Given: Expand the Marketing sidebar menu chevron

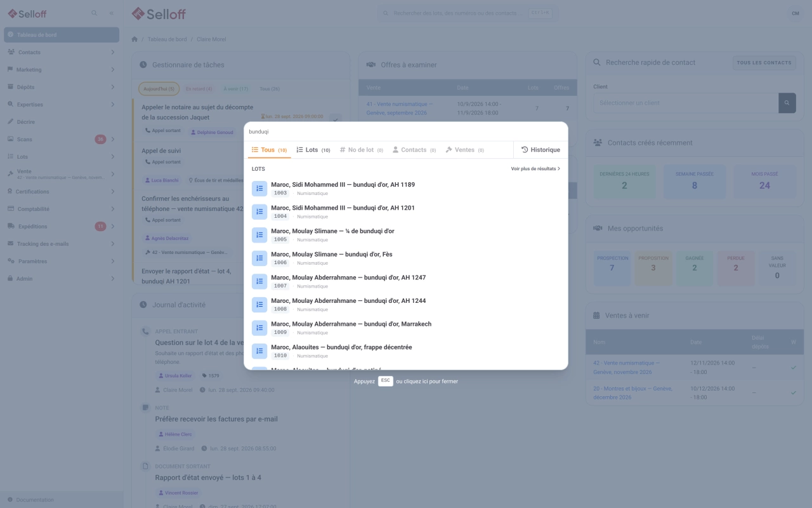Looking at the screenshot, I should (112, 69).
